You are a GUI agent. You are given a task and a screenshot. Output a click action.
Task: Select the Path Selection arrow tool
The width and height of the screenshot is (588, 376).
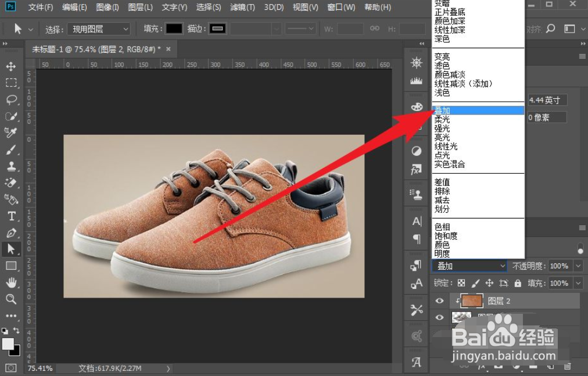point(11,249)
